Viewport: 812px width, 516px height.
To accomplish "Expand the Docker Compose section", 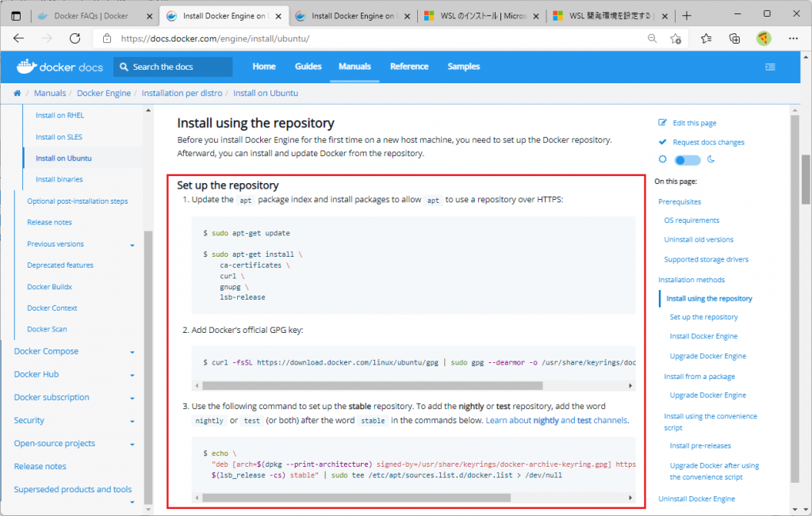I will click(x=132, y=352).
